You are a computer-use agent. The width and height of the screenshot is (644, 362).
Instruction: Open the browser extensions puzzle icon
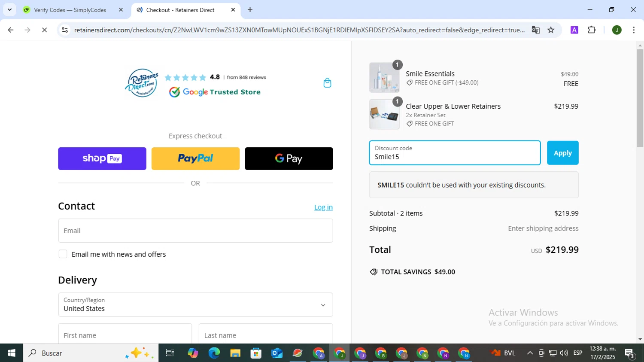592,30
